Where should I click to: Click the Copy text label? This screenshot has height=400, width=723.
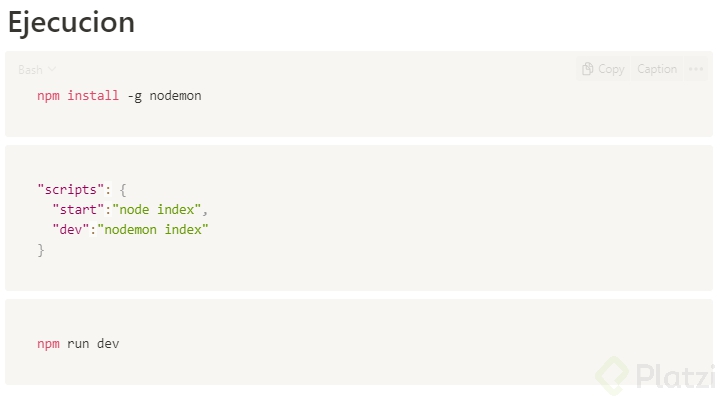(x=611, y=69)
